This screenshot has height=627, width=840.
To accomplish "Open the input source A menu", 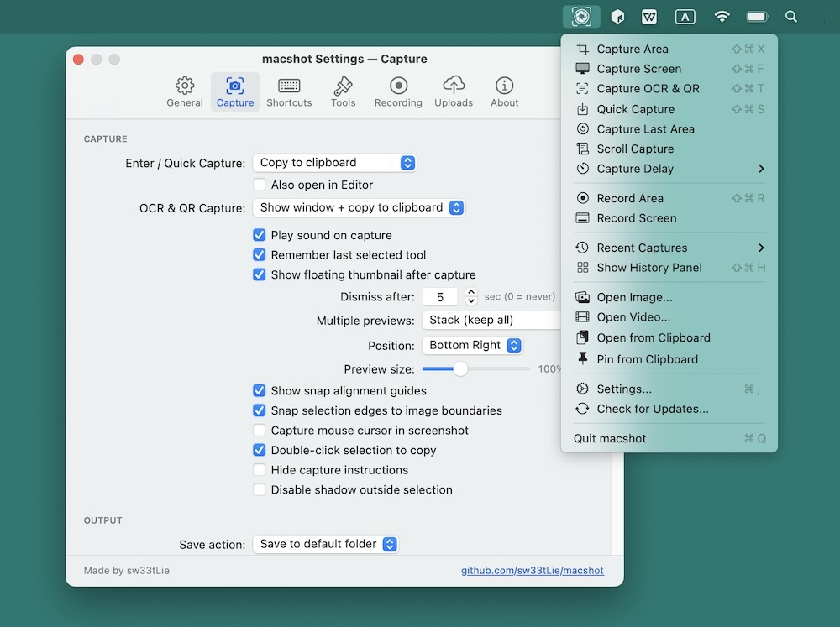I will click(685, 17).
